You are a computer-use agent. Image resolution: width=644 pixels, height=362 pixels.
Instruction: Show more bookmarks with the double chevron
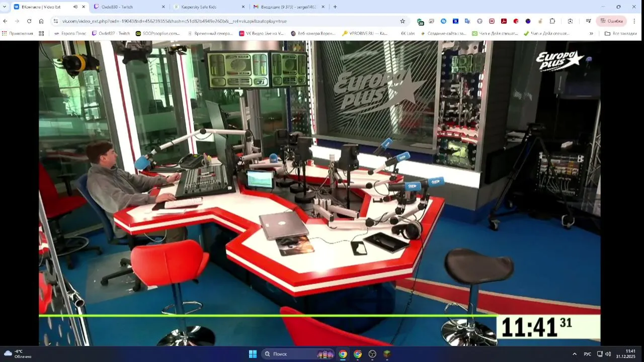click(591, 33)
